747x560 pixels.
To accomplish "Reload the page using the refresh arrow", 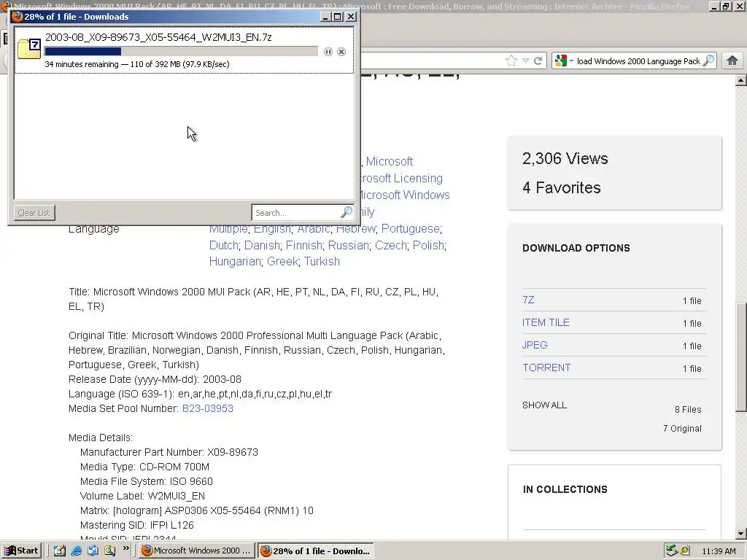I will (x=538, y=61).
